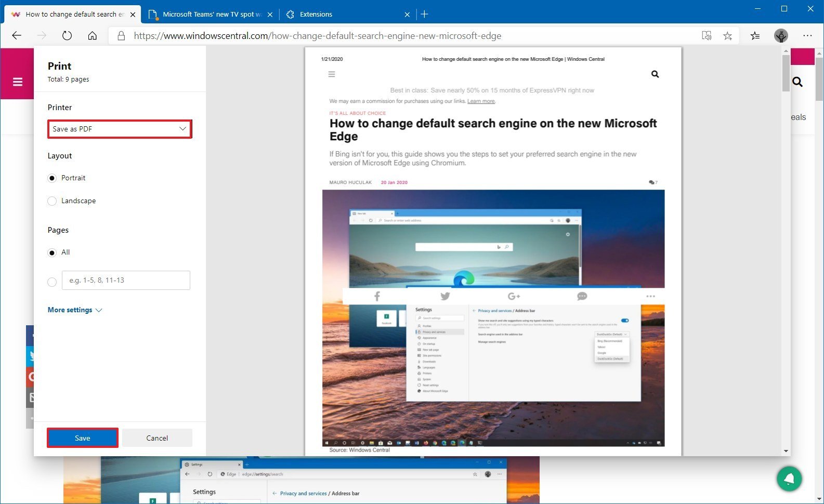Click the Facebook icon in the preview share bar
824x504 pixels.
pyautogui.click(x=377, y=296)
